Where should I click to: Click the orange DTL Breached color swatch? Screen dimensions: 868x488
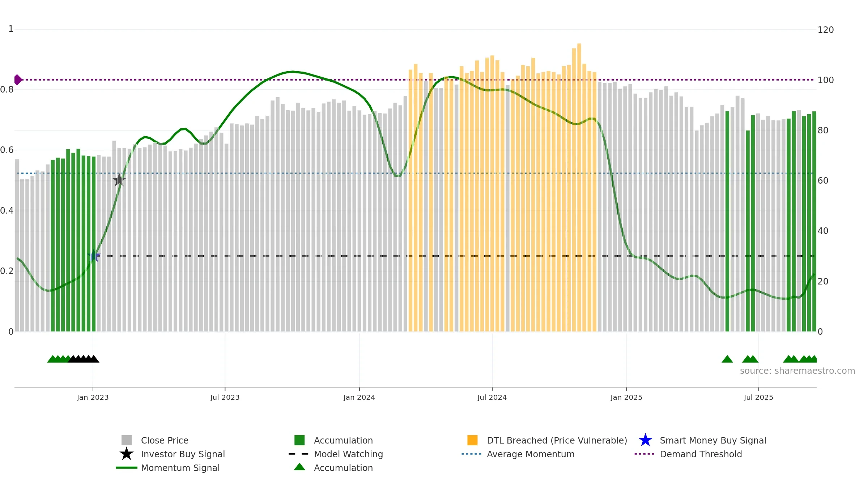472,440
